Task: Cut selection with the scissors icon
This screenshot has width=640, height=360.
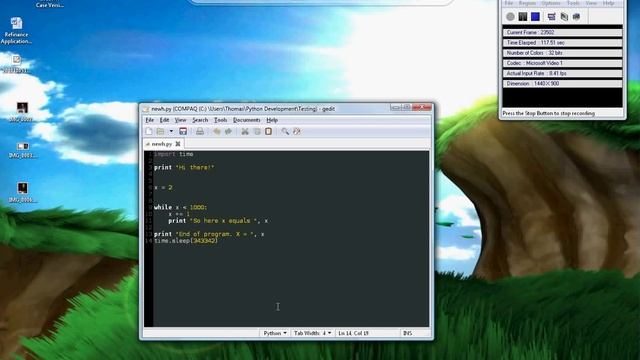Action: click(x=245, y=131)
